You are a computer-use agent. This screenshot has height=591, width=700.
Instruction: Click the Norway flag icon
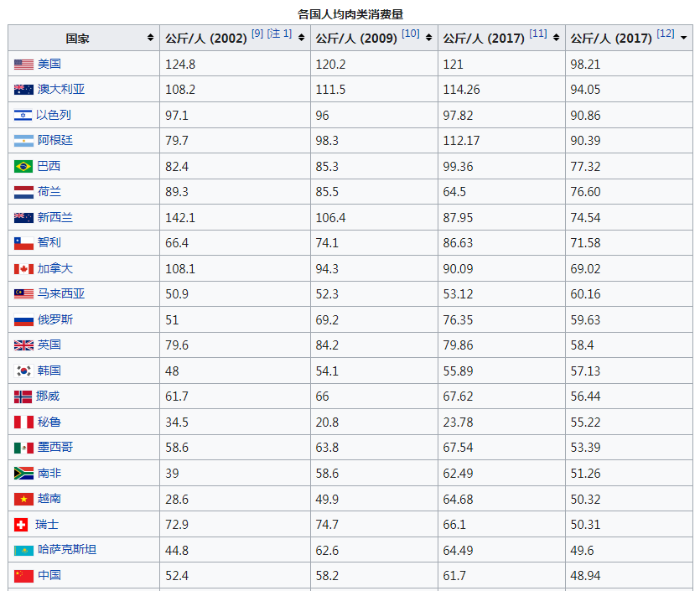(23, 397)
